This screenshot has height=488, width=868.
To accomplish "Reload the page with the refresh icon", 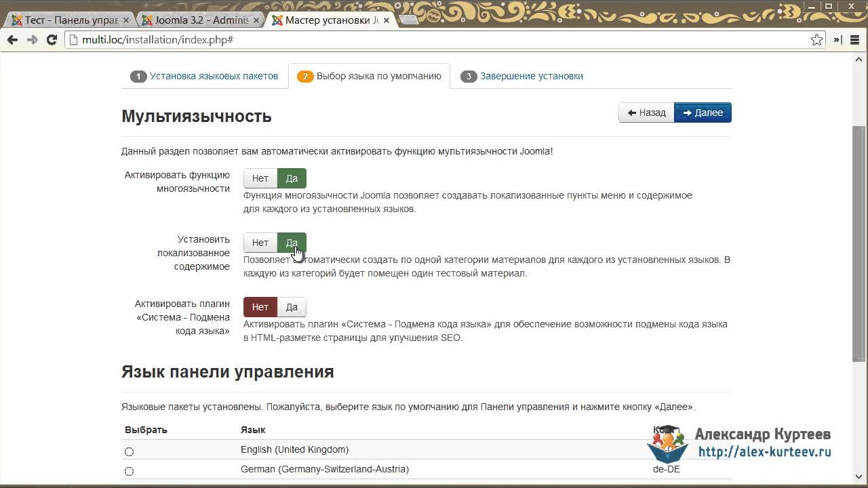I will coord(52,40).
